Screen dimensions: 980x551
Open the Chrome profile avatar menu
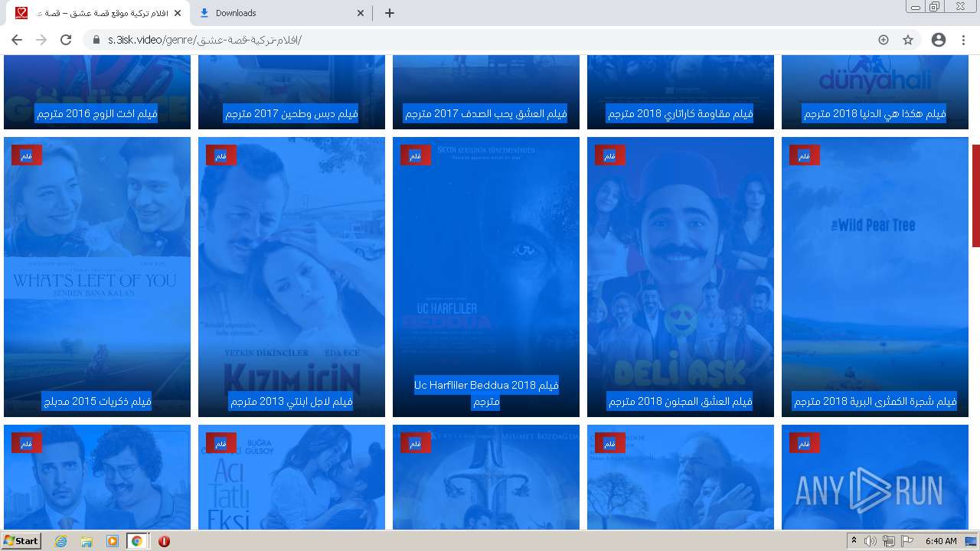(939, 40)
